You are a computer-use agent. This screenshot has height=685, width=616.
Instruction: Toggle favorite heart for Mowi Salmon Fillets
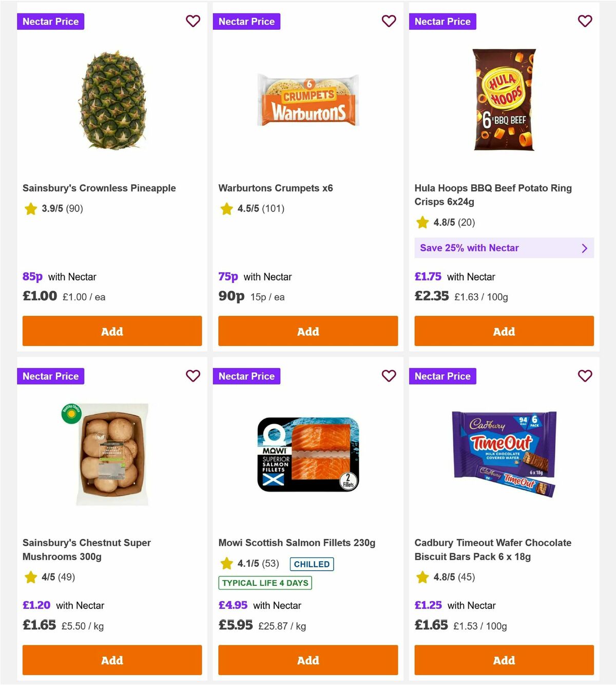[389, 376]
